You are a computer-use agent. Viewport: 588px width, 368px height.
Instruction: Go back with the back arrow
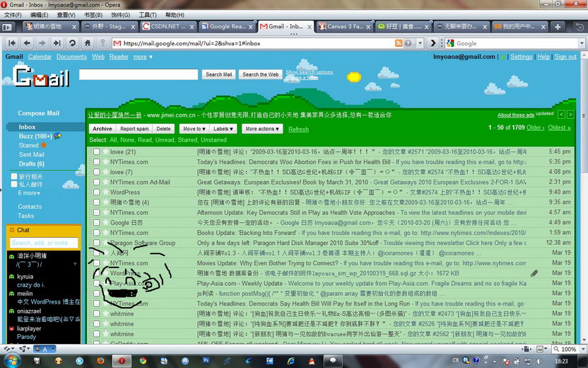[x=27, y=43]
